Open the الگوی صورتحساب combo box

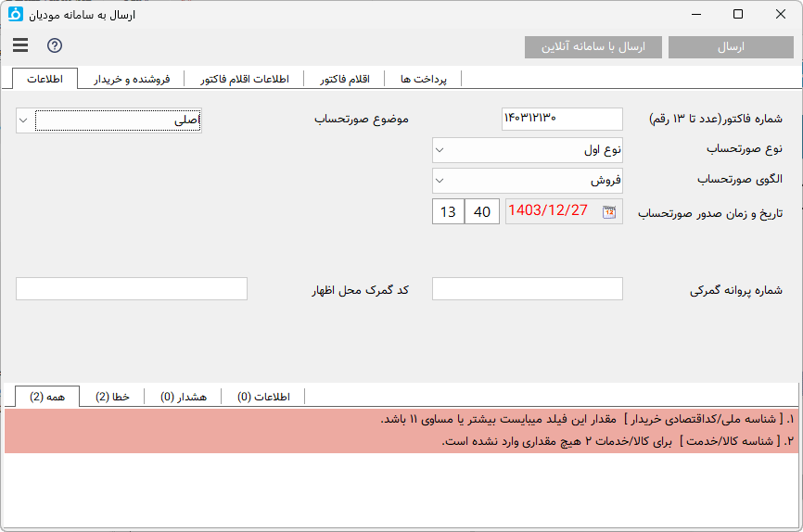pos(528,181)
